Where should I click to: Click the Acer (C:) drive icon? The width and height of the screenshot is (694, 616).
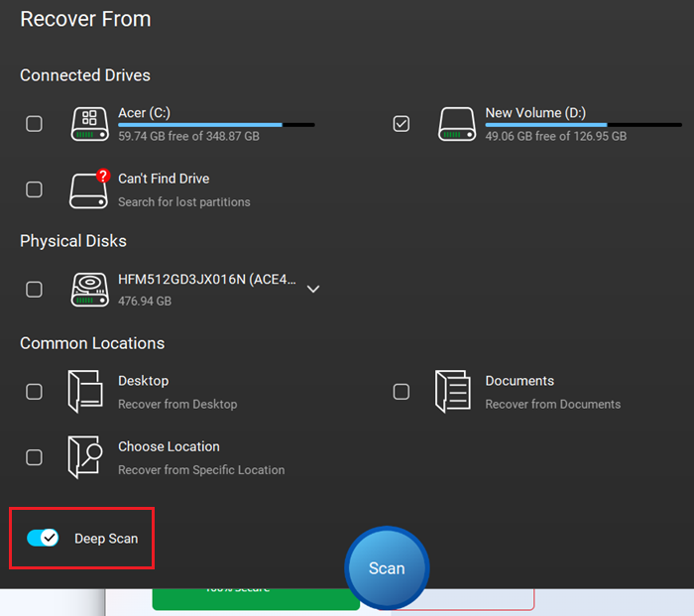coord(90,124)
